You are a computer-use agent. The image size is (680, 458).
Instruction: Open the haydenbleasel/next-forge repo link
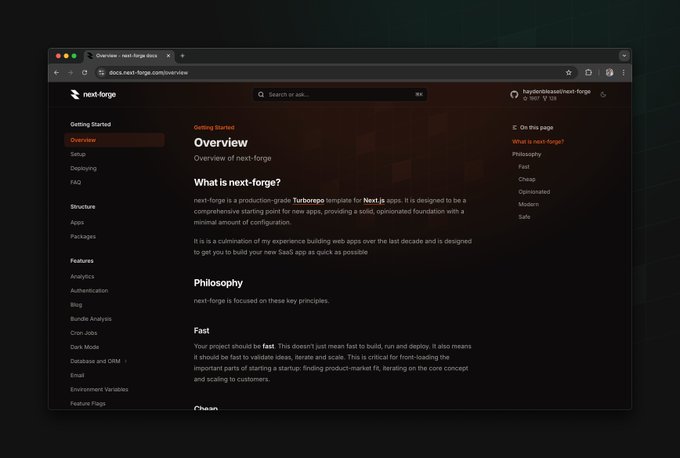(556, 92)
